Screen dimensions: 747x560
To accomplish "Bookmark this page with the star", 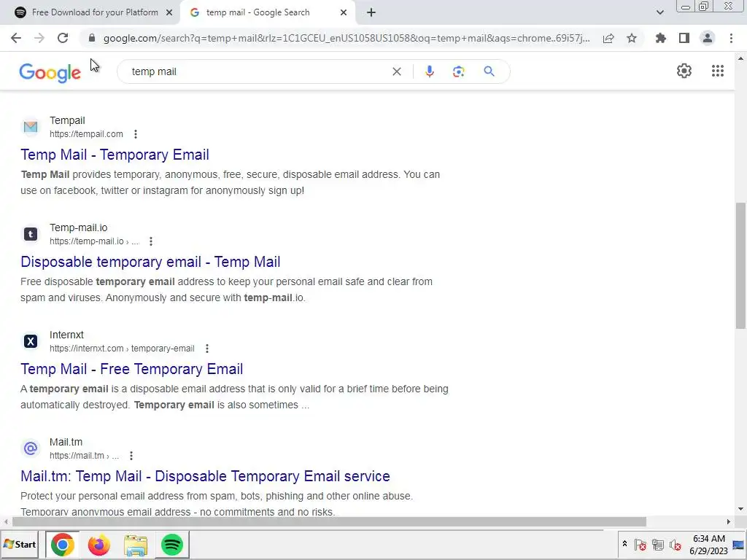I will pos(632,38).
